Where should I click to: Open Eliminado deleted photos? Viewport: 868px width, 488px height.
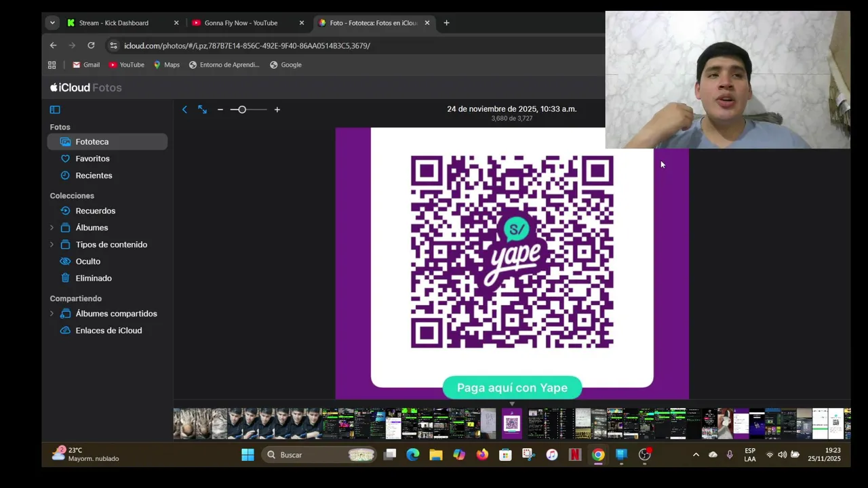(107, 279)
